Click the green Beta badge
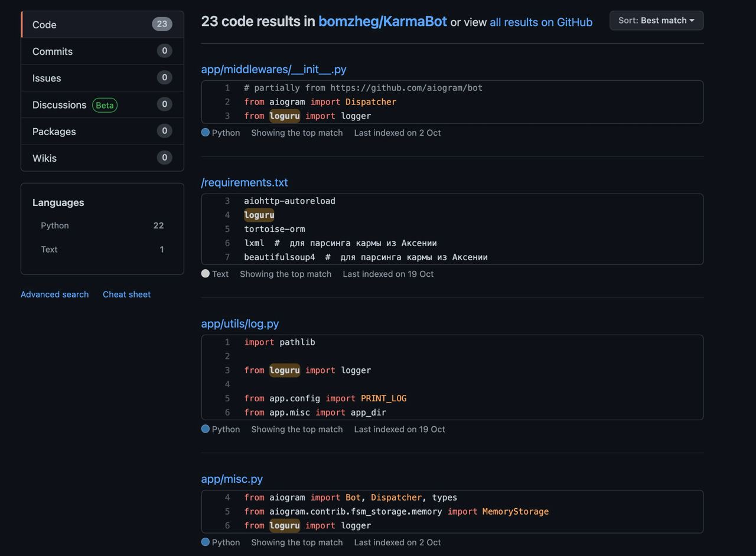This screenshot has width=756, height=556. (105, 105)
